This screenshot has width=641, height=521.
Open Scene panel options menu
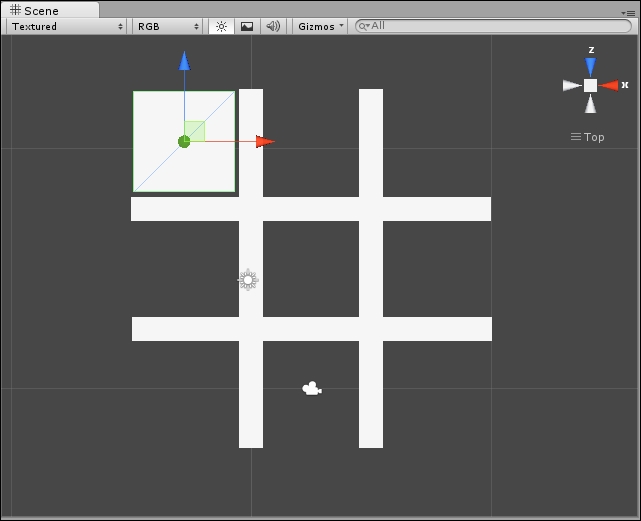tap(628, 13)
